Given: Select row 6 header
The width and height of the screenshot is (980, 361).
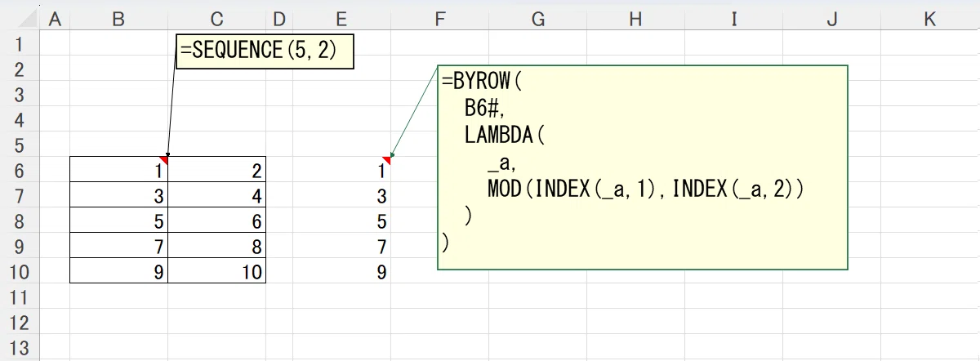Looking at the screenshot, I should (x=20, y=170).
